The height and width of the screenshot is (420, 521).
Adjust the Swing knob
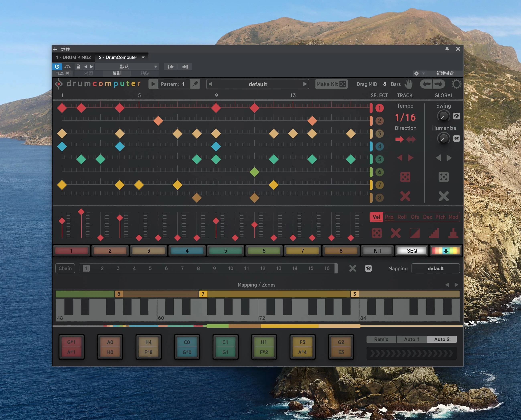[443, 116]
